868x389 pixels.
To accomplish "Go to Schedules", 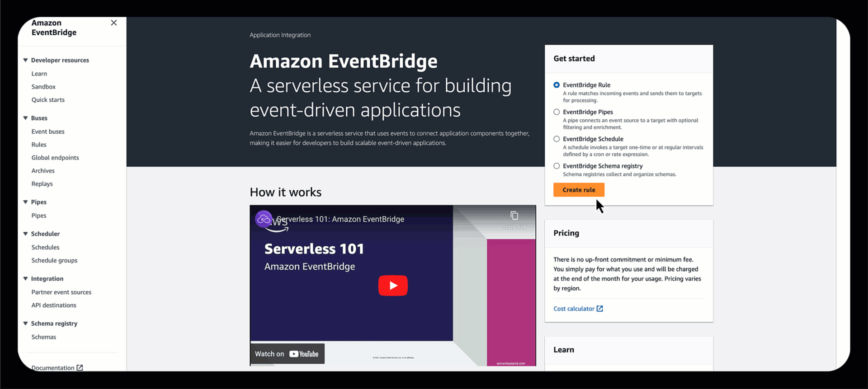I will (45, 247).
